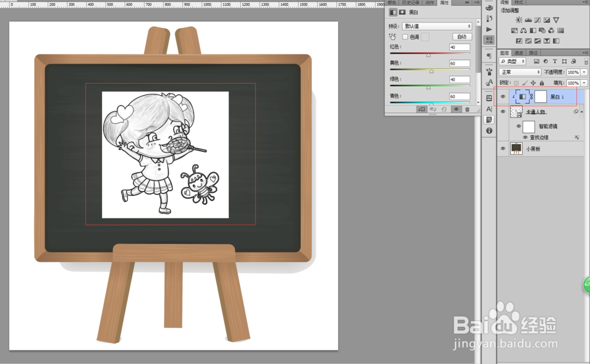Select the on-image adjustment hand tool

pos(392,37)
